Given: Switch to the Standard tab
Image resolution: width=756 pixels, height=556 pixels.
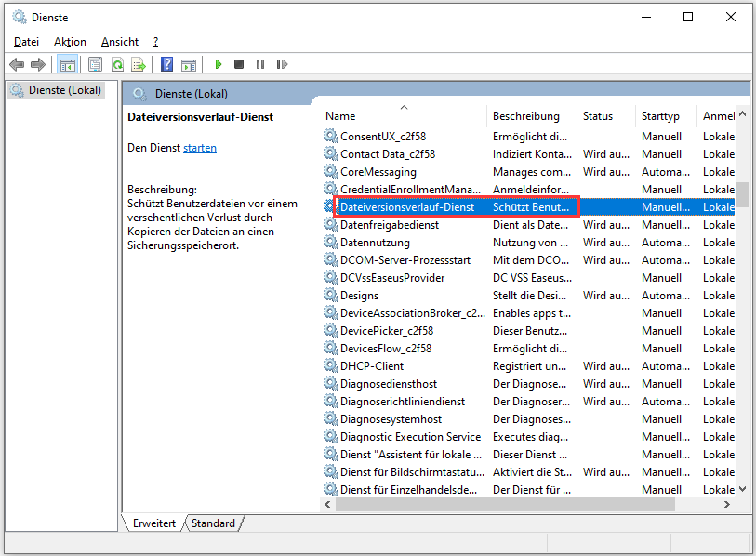Looking at the screenshot, I should coord(213,523).
